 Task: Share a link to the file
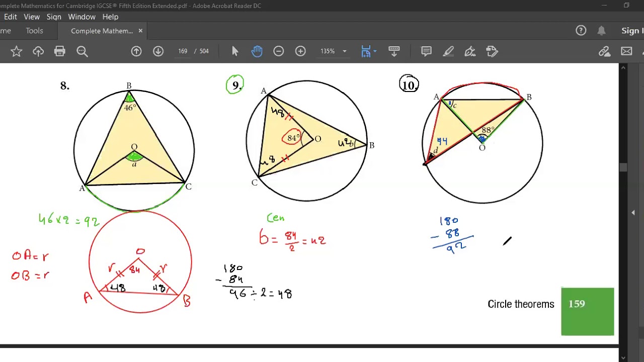click(x=604, y=51)
